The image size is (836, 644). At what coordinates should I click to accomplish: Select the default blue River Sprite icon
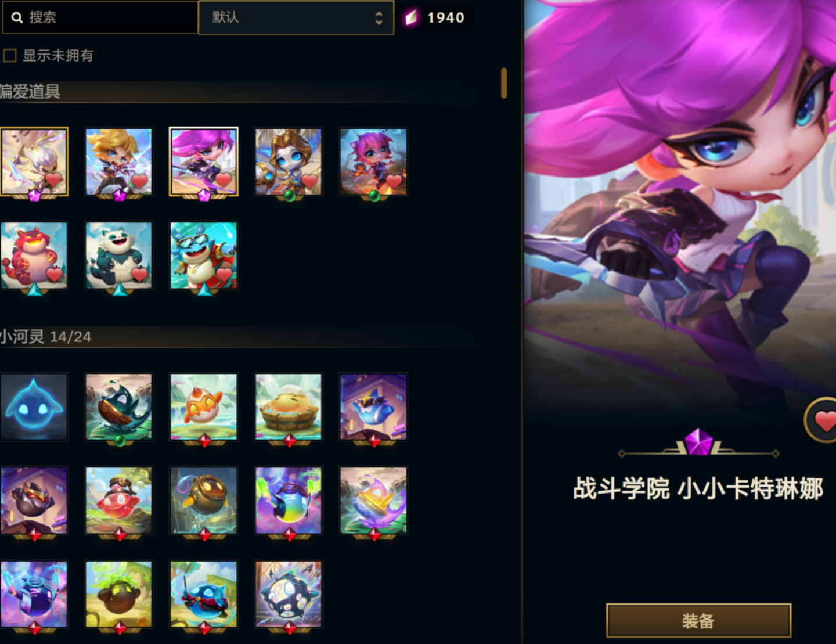point(34,406)
